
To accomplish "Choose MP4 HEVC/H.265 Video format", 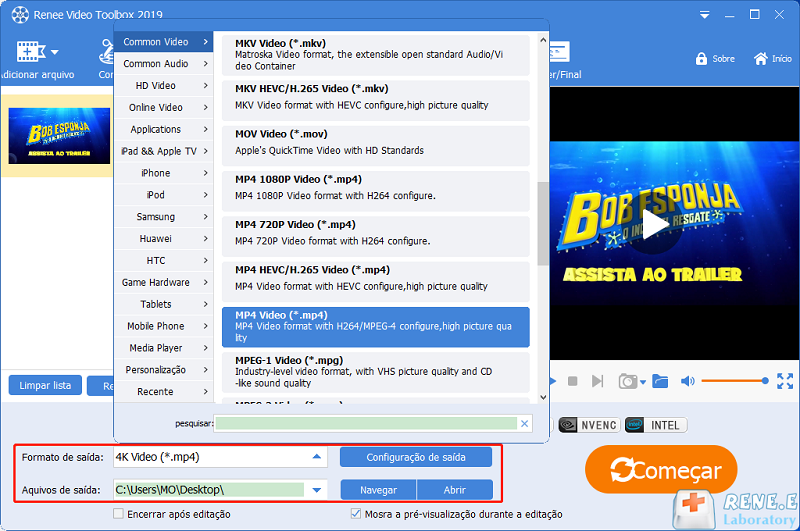I will (376, 282).
